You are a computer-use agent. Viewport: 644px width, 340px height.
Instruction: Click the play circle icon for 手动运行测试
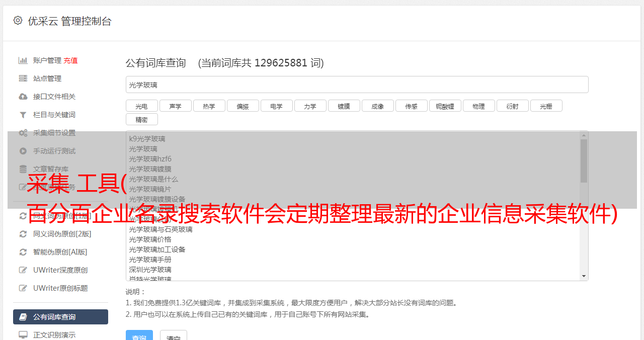pyautogui.click(x=23, y=151)
